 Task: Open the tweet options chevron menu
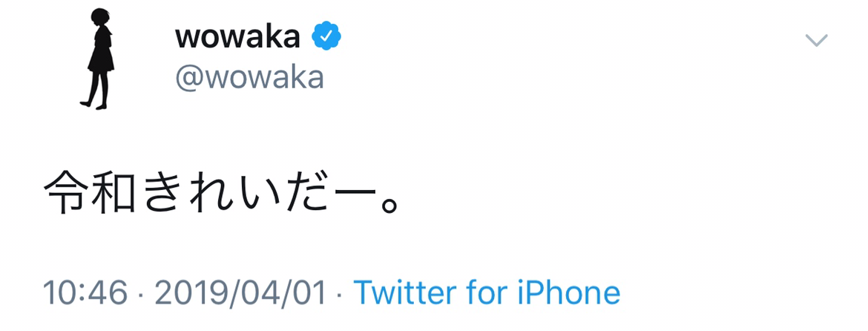click(x=816, y=40)
